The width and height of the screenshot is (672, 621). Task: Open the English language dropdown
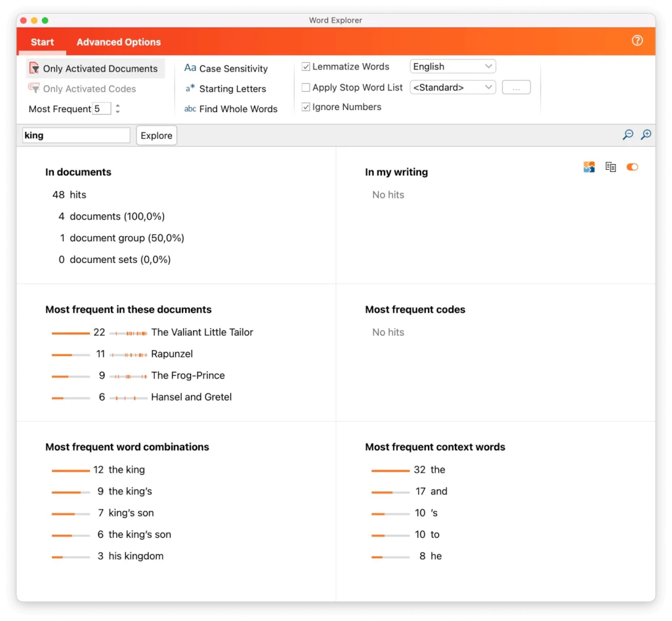click(452, 67)
